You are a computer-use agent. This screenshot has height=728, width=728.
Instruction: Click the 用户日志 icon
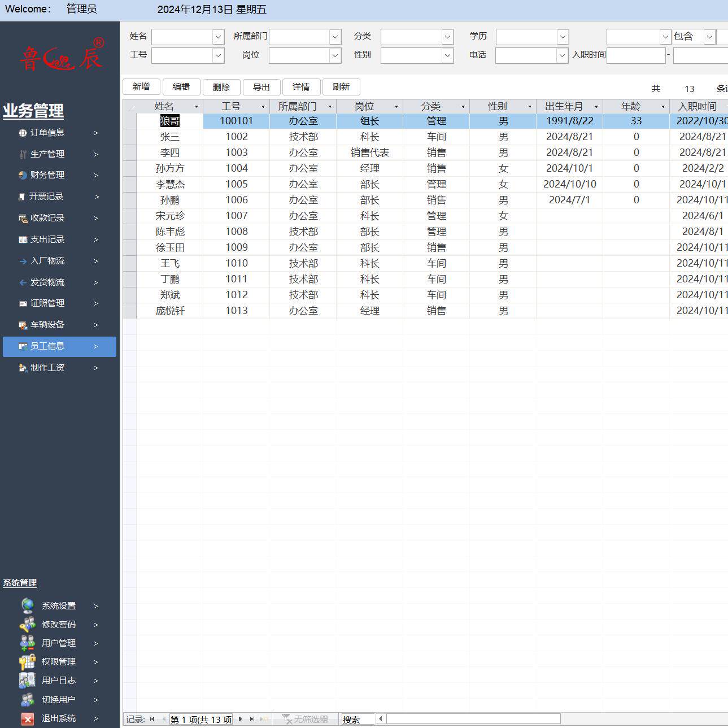click(x=28, y=680)
